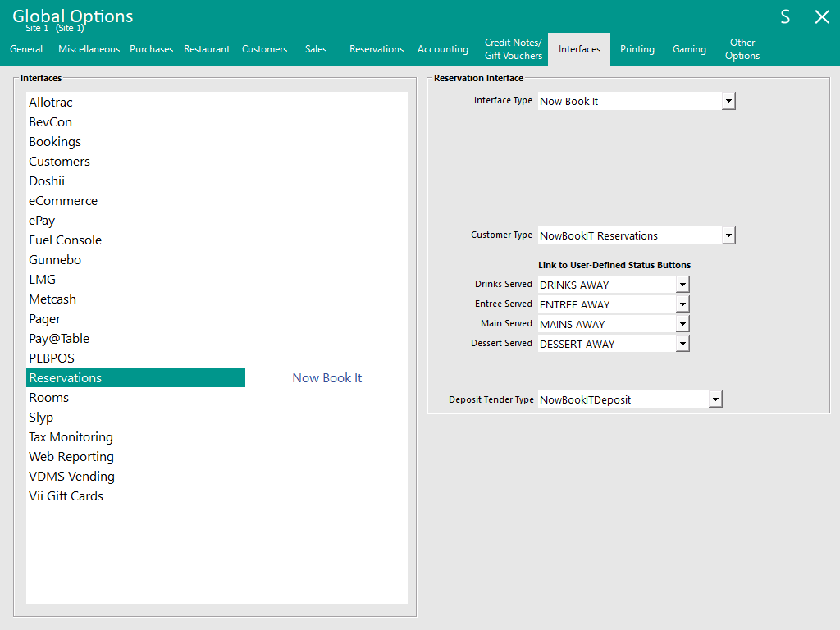Choose Pay@Table from the Interfaces list

coord(59,339)
